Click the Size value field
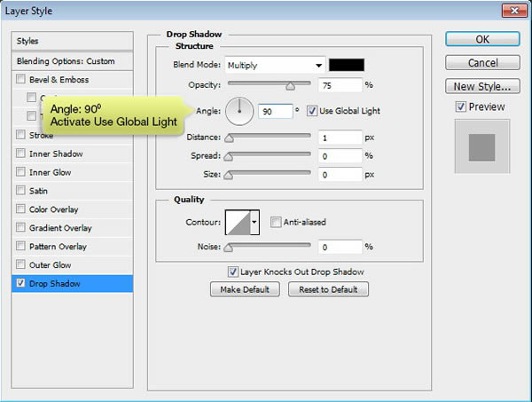The height and width of the screenshot is (402, 532). 340,175
